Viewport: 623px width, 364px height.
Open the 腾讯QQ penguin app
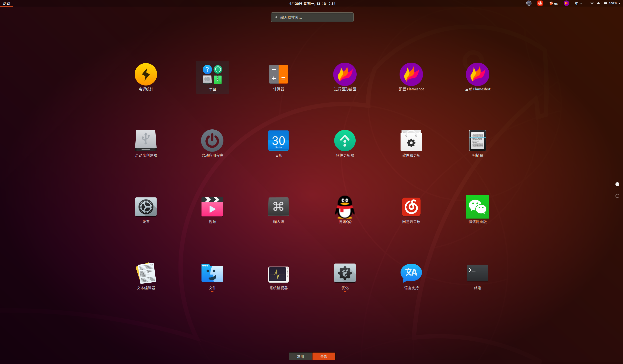(345, 207)
